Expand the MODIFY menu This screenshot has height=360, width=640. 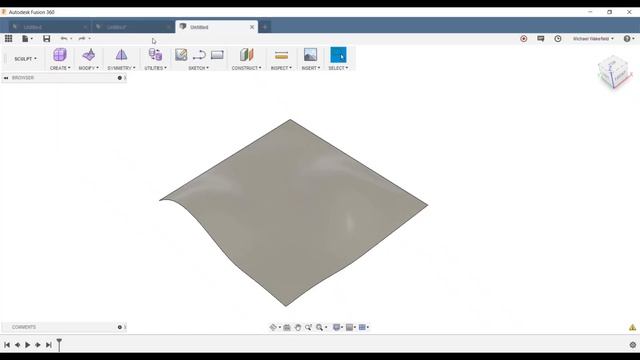pos(89,68)
